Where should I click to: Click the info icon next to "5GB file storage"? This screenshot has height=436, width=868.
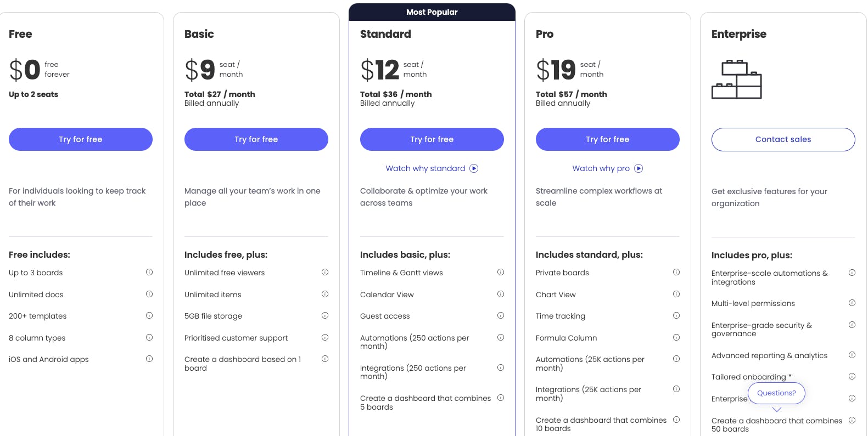(325, 316)
